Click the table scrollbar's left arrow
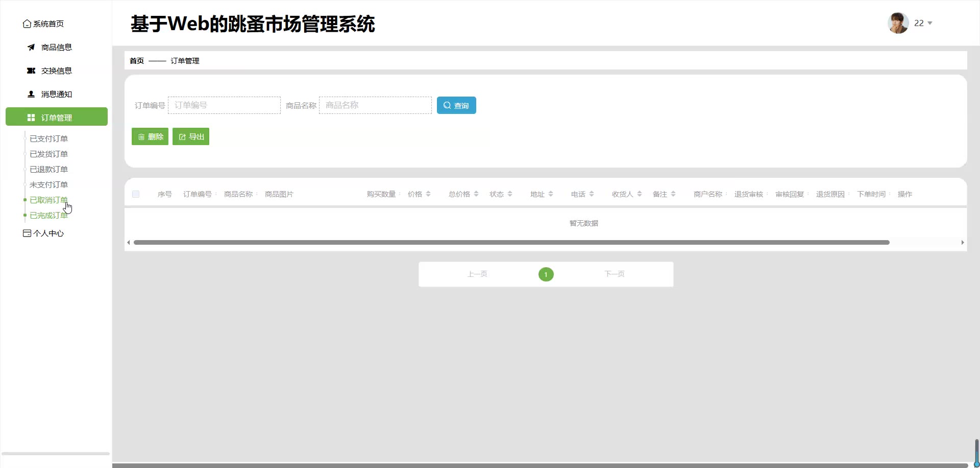The image size is (980, 468). coord(129,243)
